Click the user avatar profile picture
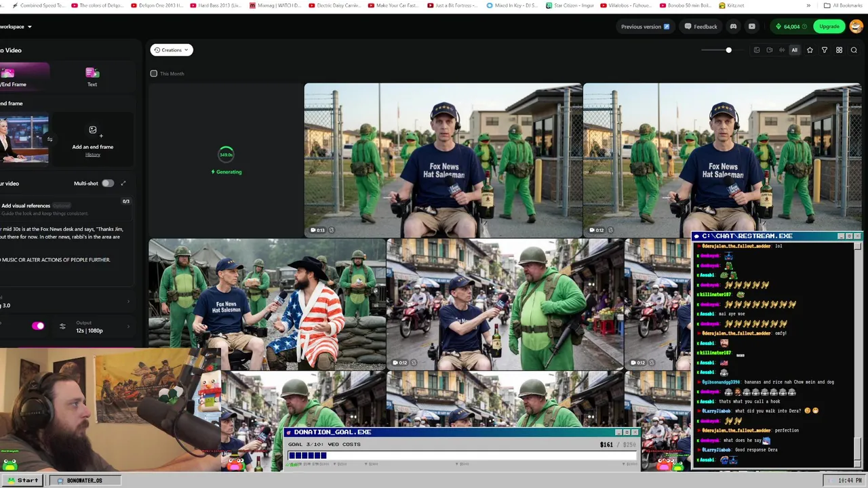868x488 pixels. 856,26
